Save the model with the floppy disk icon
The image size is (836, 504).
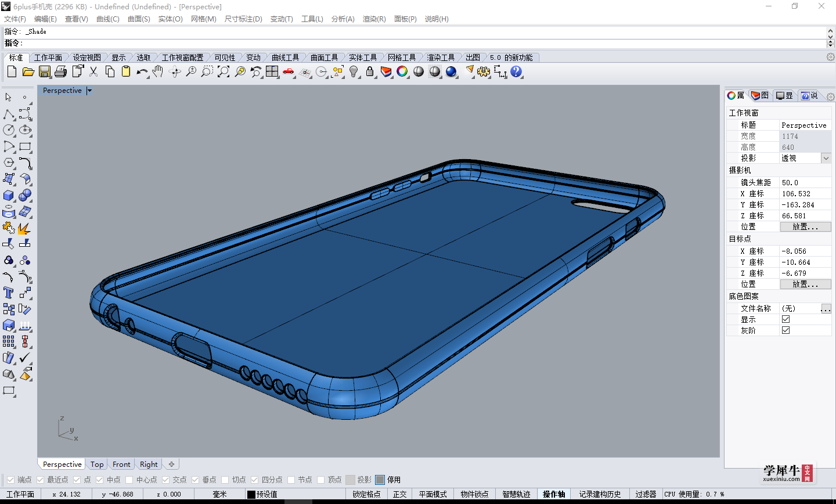tap(45, 71)
